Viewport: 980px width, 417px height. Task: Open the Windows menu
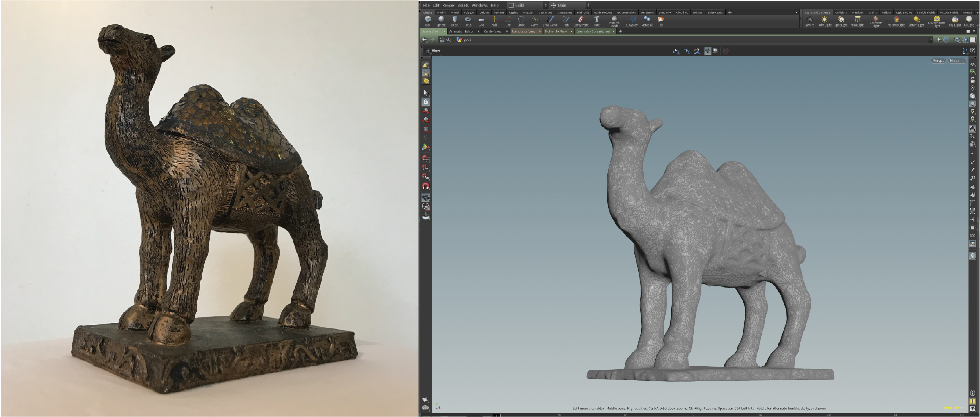(x=480, y=5)
